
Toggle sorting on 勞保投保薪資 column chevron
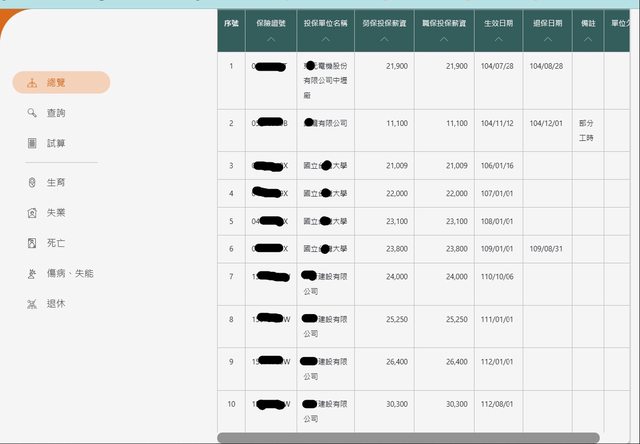383,40
